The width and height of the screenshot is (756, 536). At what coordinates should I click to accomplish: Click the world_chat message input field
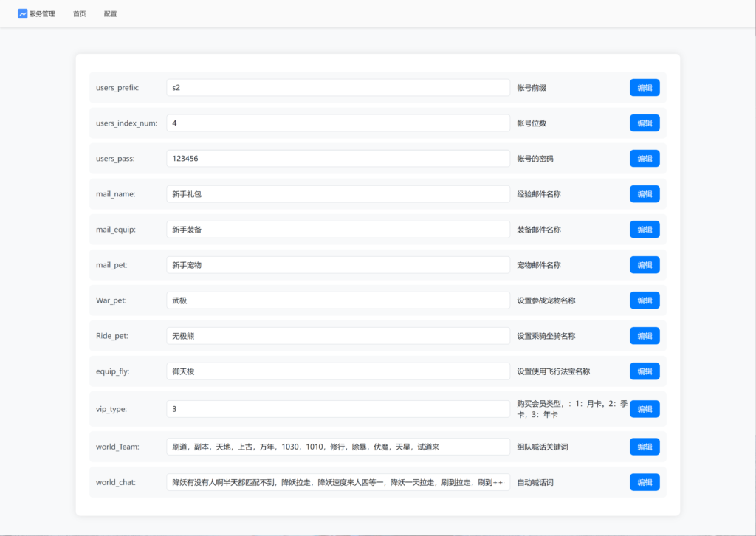[x=337, y=482]
